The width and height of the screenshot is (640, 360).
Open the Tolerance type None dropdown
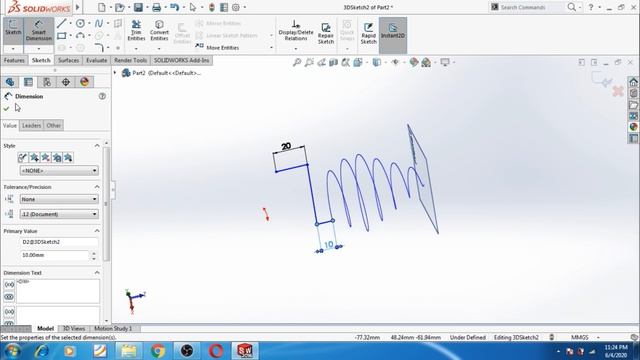click(59, 199)
